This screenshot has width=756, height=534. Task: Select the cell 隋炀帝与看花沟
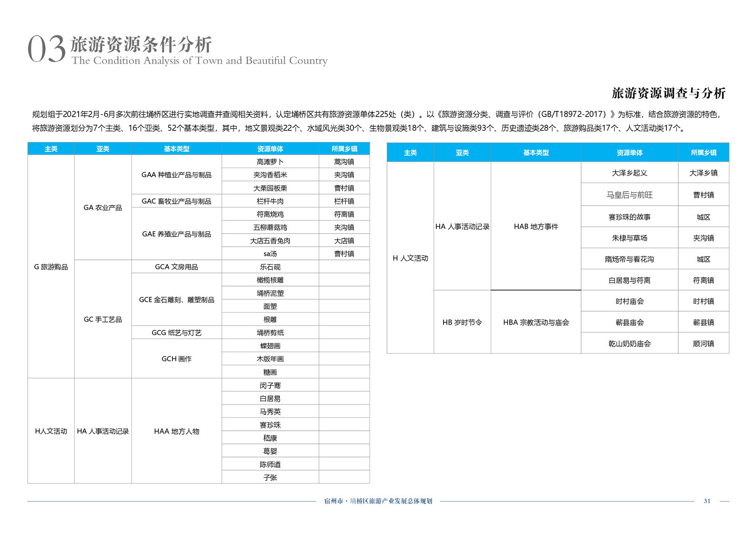630,259
